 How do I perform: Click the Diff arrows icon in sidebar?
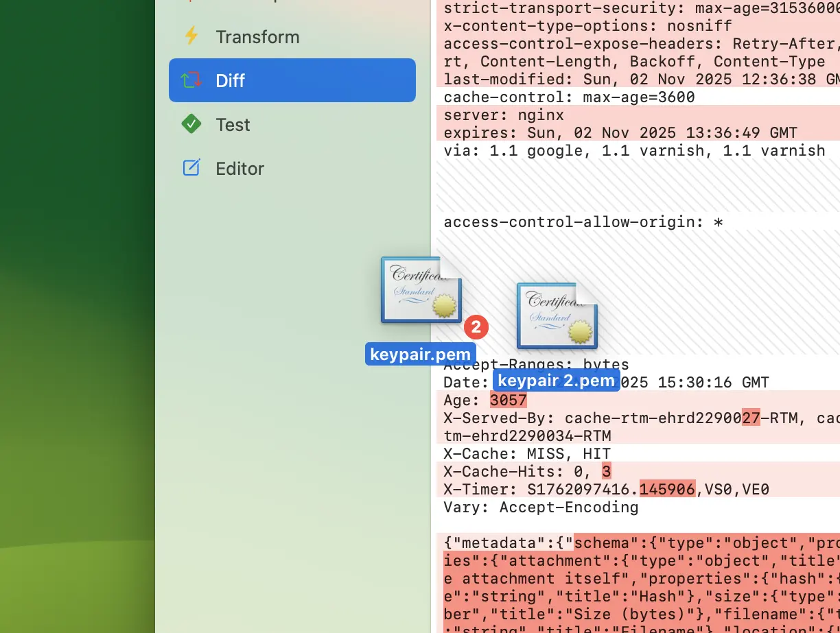191,80
